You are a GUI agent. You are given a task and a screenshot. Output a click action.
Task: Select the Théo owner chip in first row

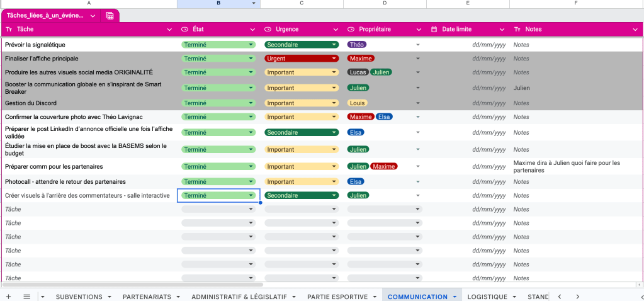coord(356,45)
